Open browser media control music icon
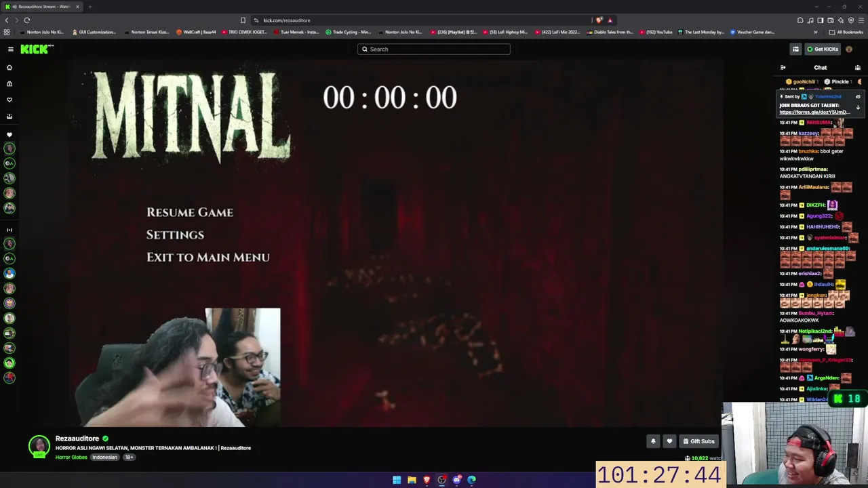The height and width of the screenshot is (488, 868). coord(810,20)
